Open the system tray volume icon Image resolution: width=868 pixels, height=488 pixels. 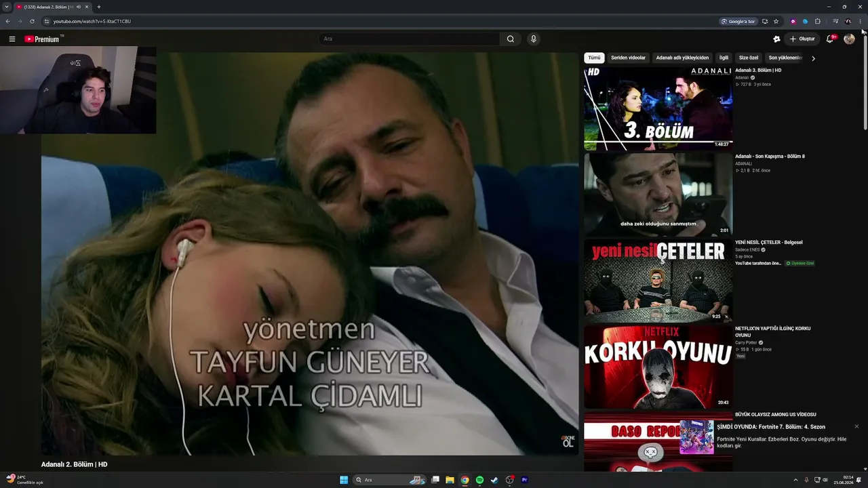coord(825,480)
